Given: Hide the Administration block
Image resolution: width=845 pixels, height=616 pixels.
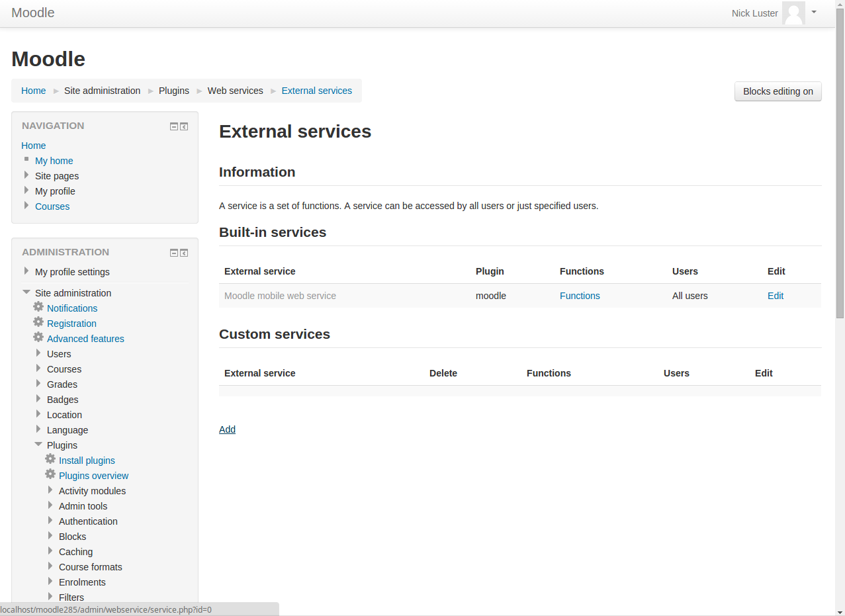Looking at the screenshot, I should point(174,253).
